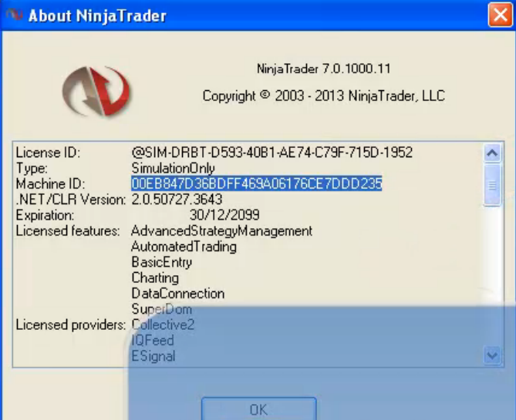Viewport: 516px width, 420px height.
Task: Click AdvancedStrategyManagement feature text
Action: tap(221, 231)
